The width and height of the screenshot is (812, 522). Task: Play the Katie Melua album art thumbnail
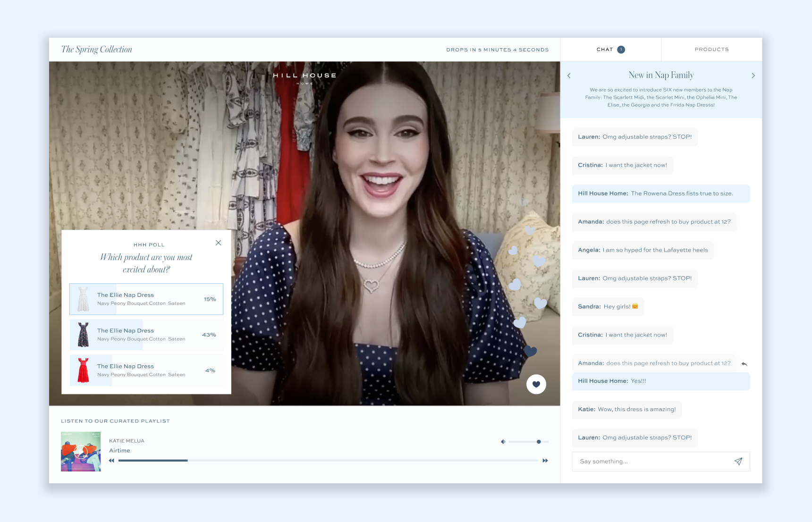tap(81, 452)
